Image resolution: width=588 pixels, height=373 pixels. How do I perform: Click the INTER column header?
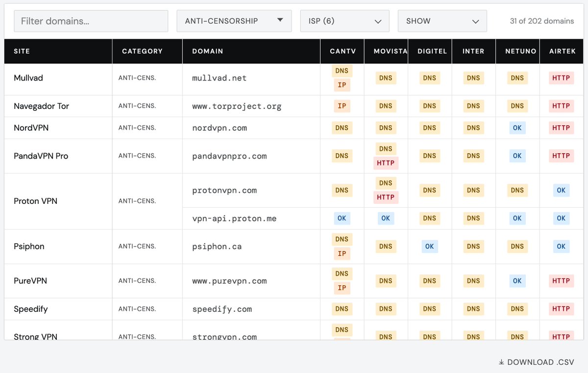pos(473,51)
